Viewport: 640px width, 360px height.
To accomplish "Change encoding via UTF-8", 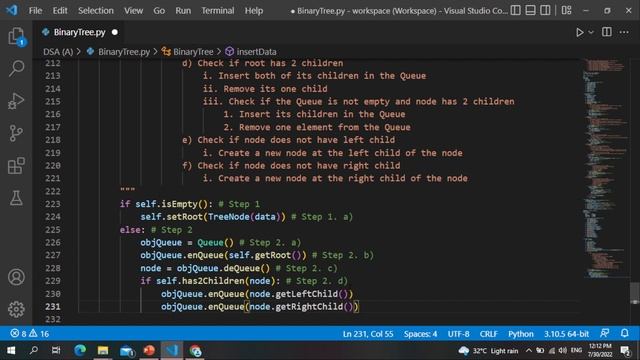I will [458, 334].
